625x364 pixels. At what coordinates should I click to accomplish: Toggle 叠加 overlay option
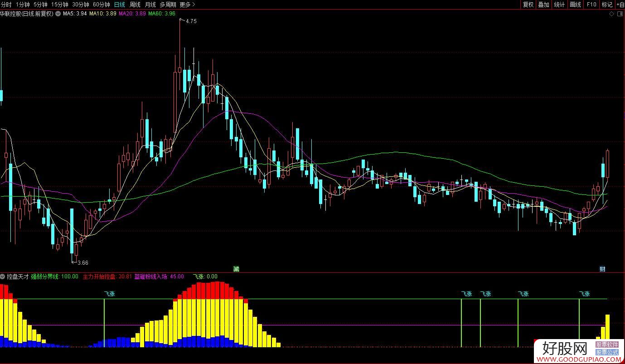click(x=543, y=5)
